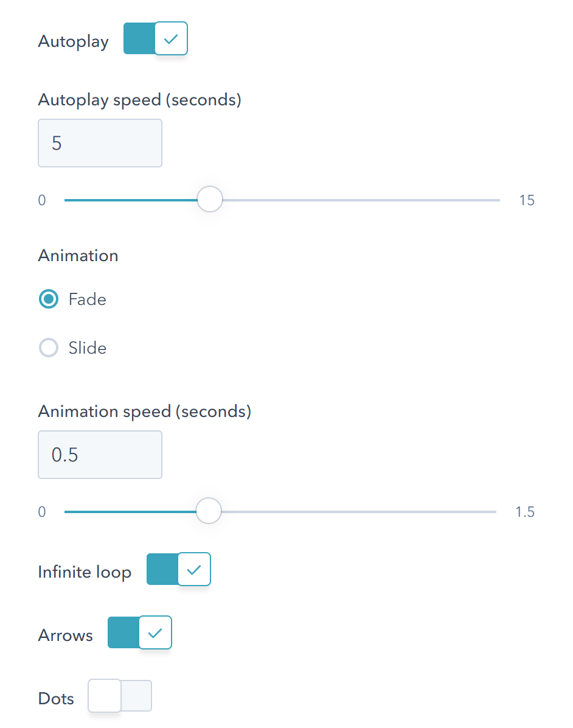Click the "Animation speed (seconds)" label
Image resolution: width=573 pixels, height=728 pixels.
pyautogui.click(x=145, y=411)
